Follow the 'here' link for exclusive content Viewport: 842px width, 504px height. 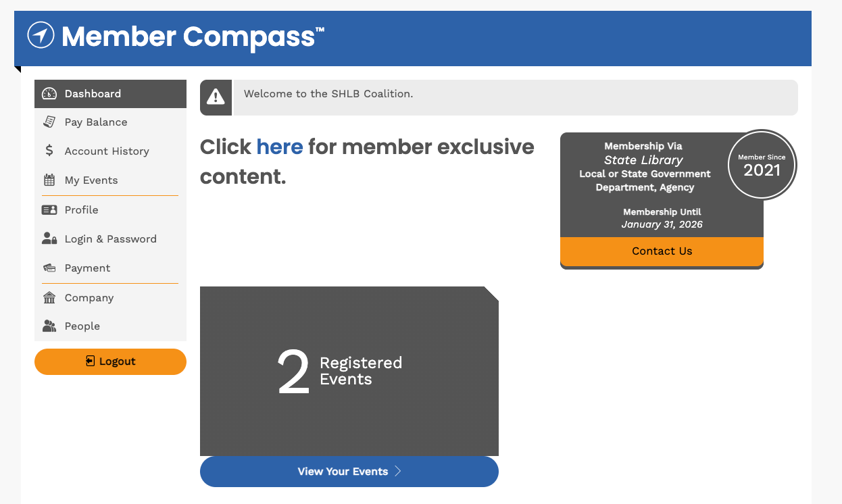[280, 147]
